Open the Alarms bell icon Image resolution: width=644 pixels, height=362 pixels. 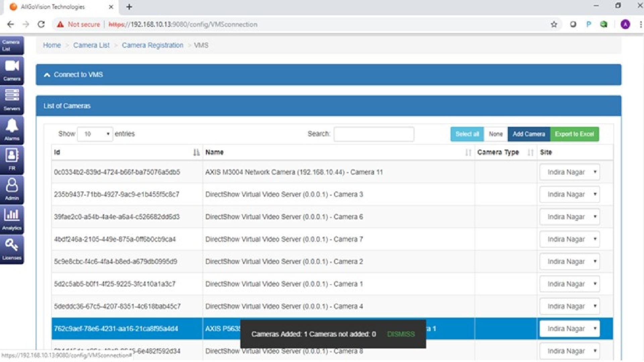(x=12, y=130)
